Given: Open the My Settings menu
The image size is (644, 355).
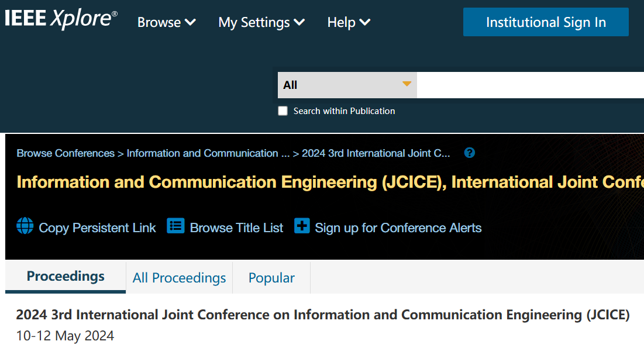Looking at the screenshot, I should pos(261,22).
